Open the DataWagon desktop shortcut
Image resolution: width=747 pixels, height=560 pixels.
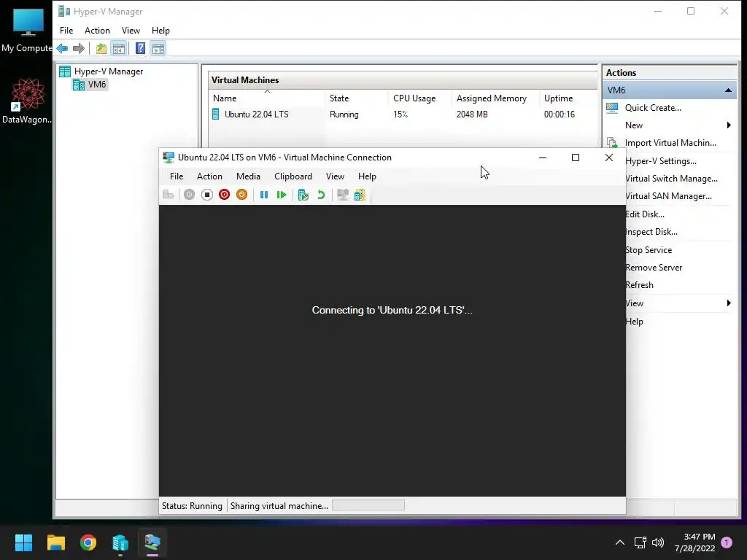click(x=27, y=101)
